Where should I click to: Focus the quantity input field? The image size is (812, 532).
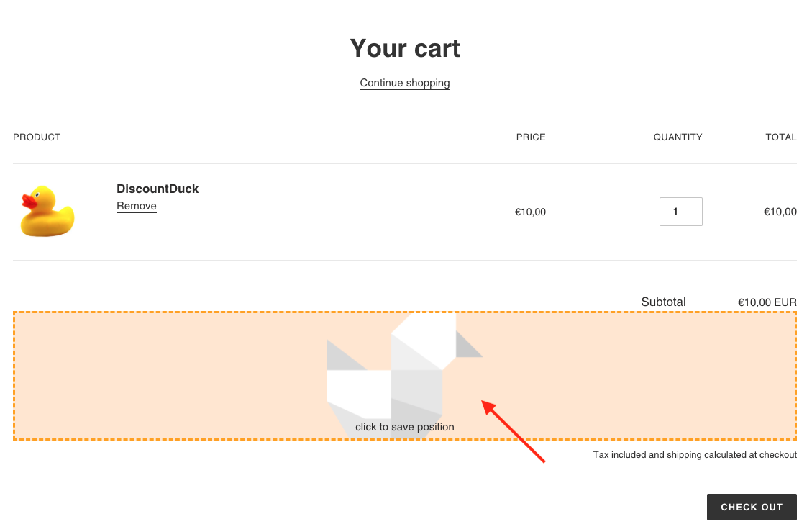tap(680, 212)
